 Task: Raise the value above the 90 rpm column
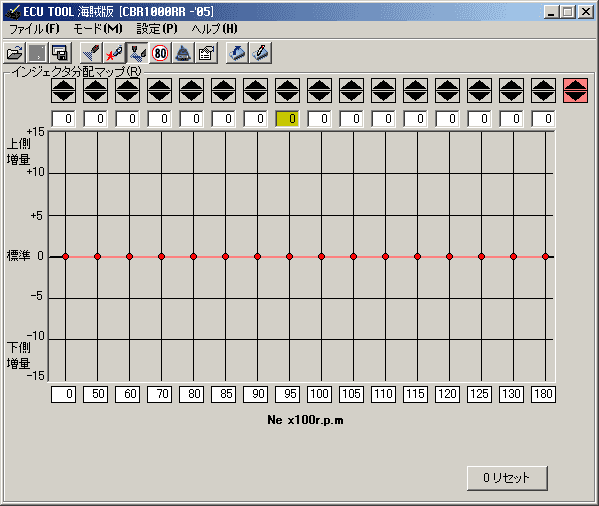[x=256, y=85]
